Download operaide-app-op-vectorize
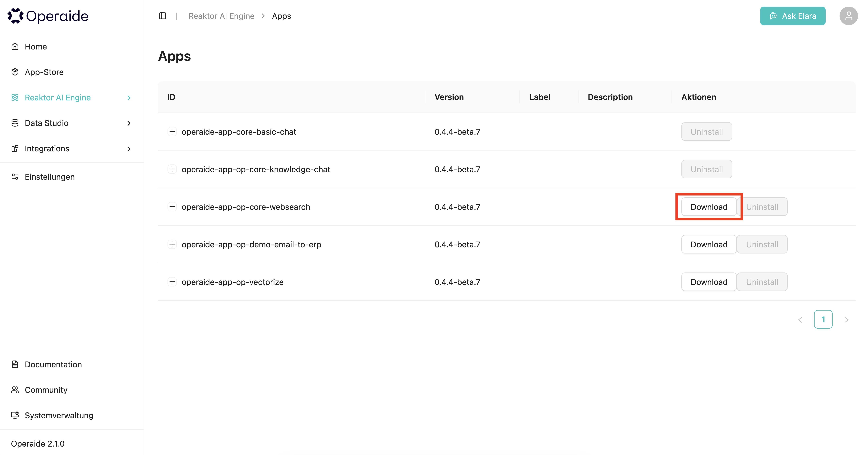This screenshot has height=455, width=868. coord(709,282)
